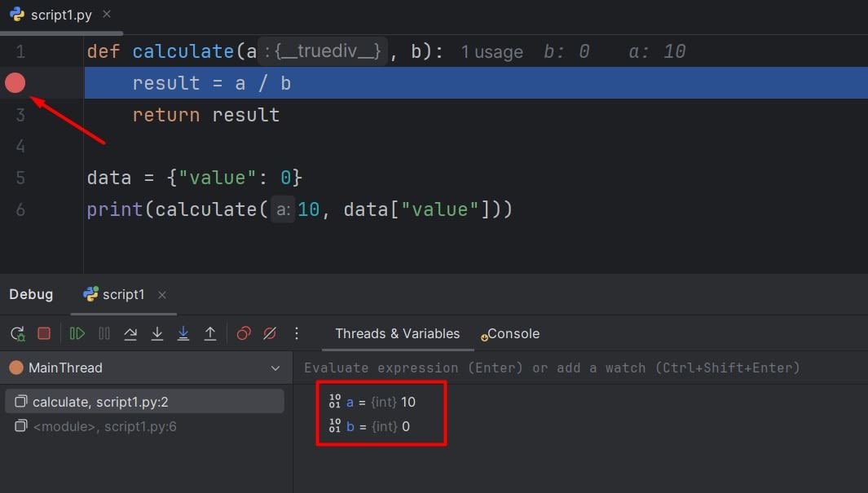Select frame calculate, script1.py:2
This screenshot has width=868, height=493.
[144, 402]
